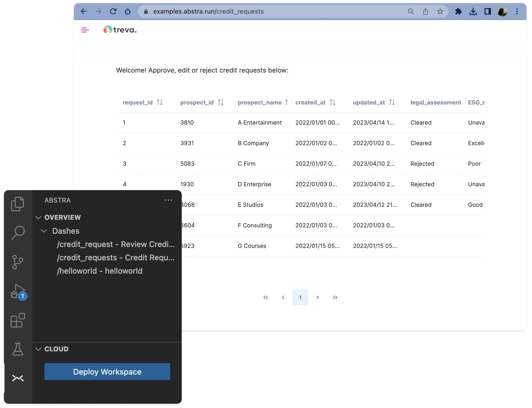Open the /helloworld dash entry
The image size is (532, 408).
click(x=100, y=271)
